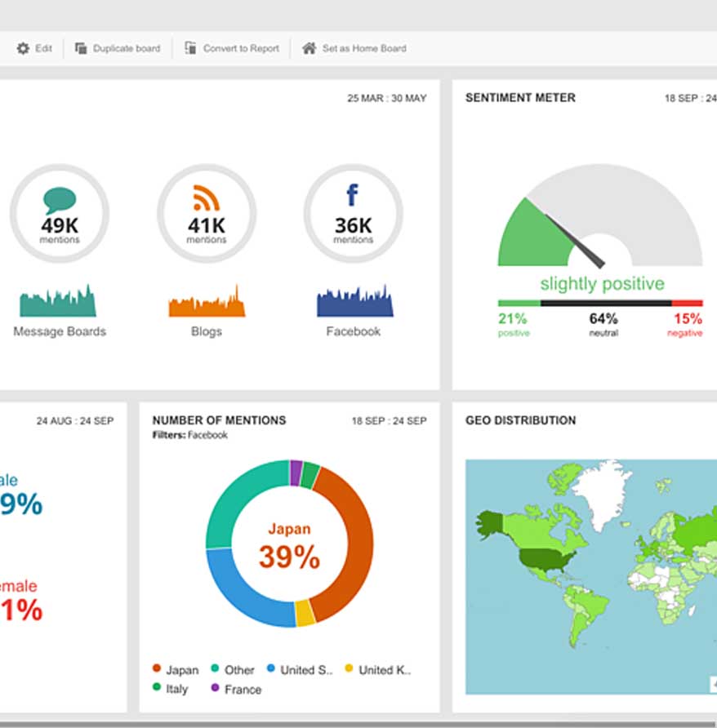The image size is (717, 728).
Task: Click the Convert to Report text
Action: (x=241, y=49)
